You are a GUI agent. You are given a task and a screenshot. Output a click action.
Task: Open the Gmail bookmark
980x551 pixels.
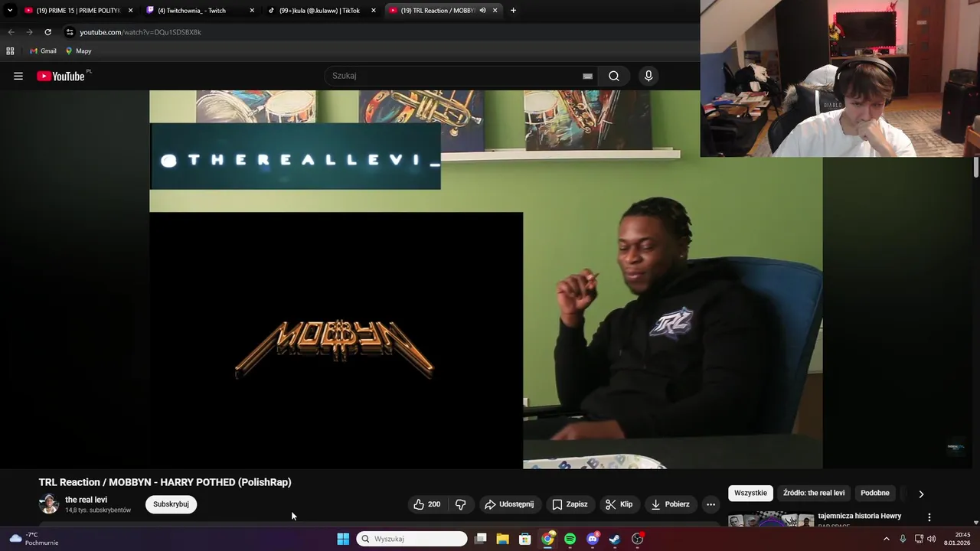coord(43,51)
